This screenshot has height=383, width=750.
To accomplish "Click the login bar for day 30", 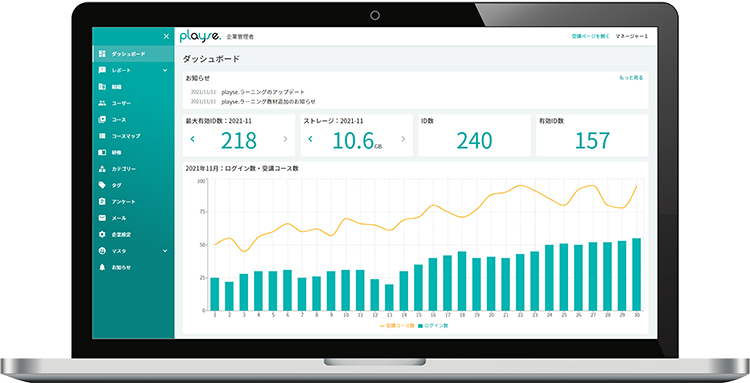I will point(637,274).
